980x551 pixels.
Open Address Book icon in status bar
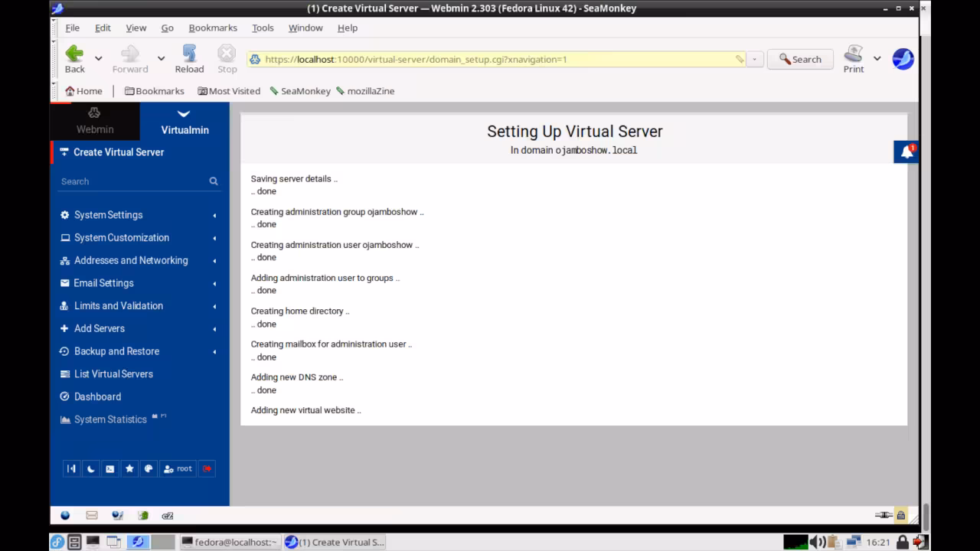pos(142,515)
